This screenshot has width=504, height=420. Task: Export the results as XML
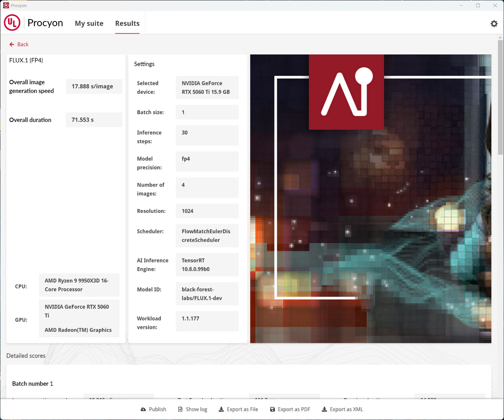point(342,409)
